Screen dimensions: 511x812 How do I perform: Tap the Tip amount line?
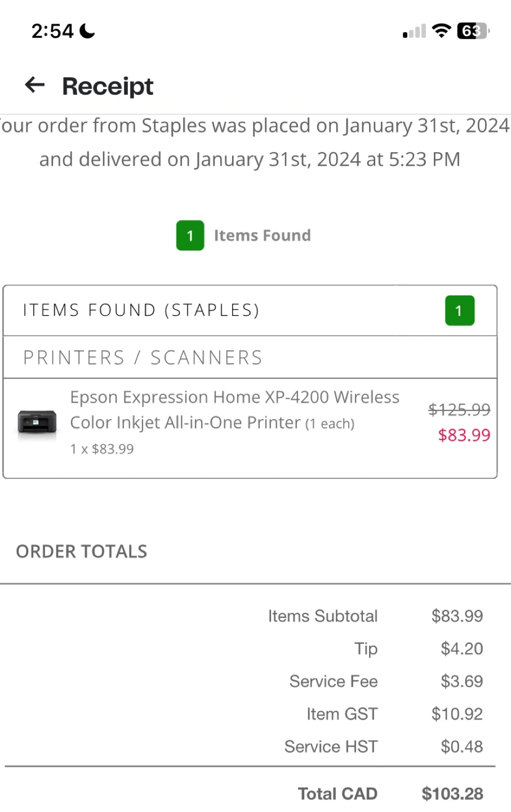[419, 649]
